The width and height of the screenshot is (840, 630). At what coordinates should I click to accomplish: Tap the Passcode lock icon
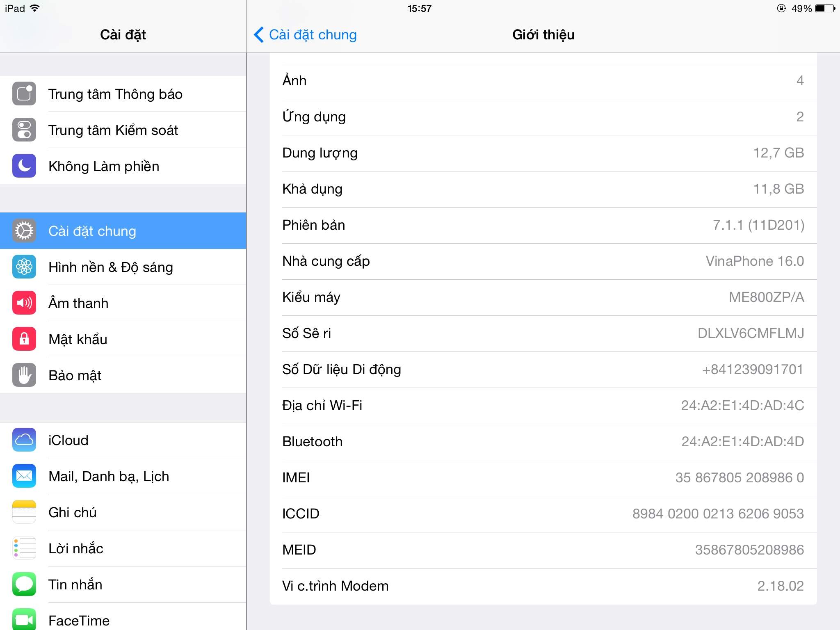click(x=24, y=339)
